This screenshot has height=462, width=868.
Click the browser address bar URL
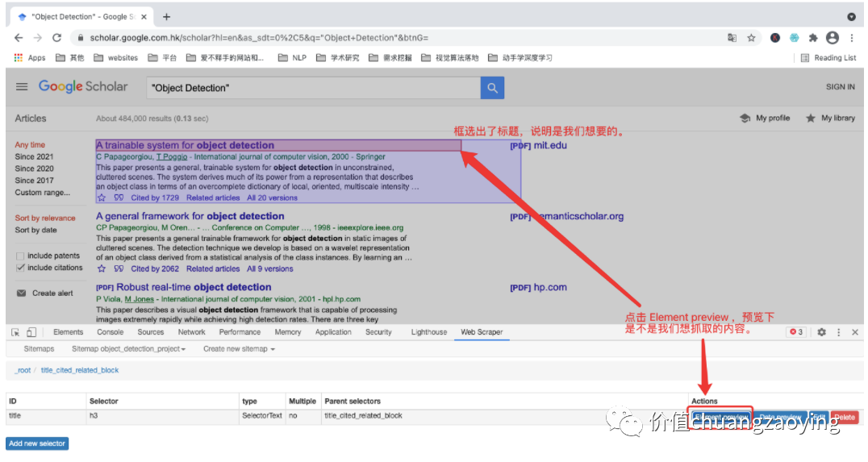pyautogui.click(x=259, y=38)
